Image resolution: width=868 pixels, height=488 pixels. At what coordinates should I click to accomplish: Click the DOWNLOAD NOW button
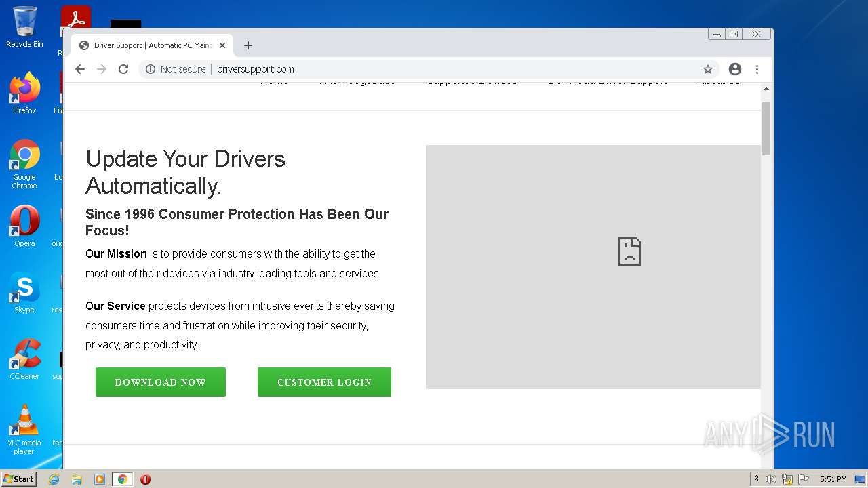[161, 382]
